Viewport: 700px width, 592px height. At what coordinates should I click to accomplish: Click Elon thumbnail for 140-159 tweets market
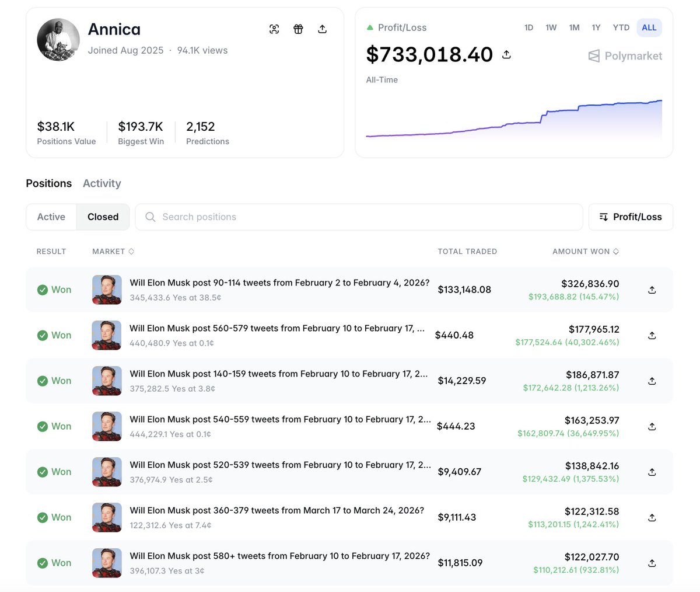click(x=107, y=381)
